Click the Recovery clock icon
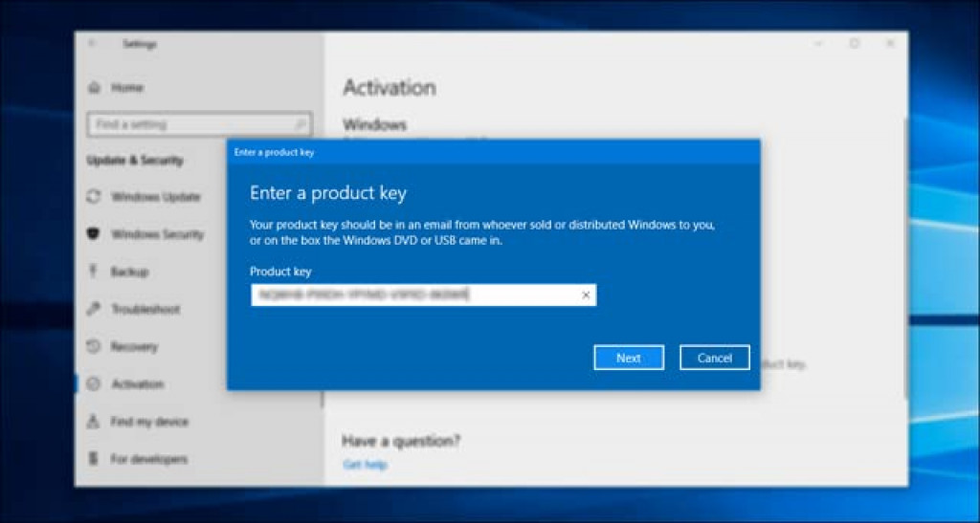 pyautogui.click(x=94, y=346)
